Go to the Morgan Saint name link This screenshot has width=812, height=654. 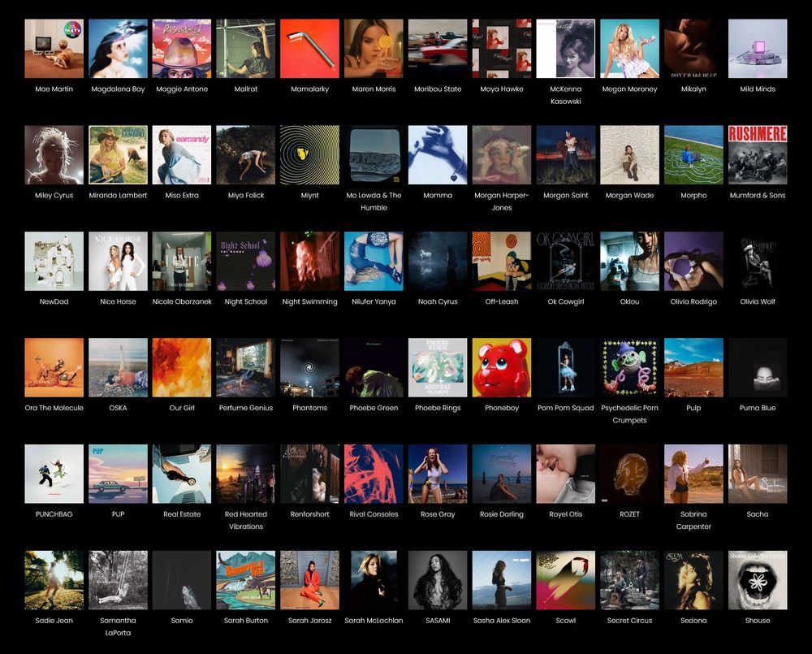click(565, 195)
